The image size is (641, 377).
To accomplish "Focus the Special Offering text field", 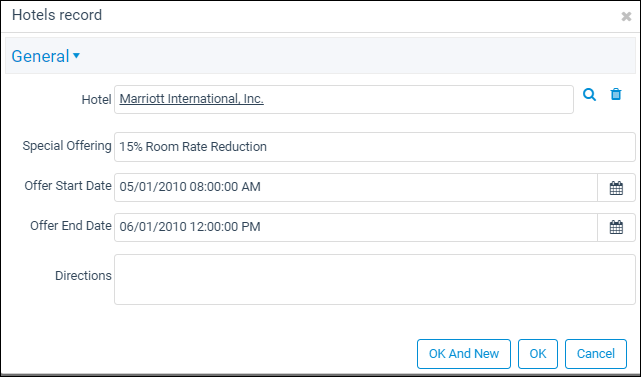I will 374,147.
